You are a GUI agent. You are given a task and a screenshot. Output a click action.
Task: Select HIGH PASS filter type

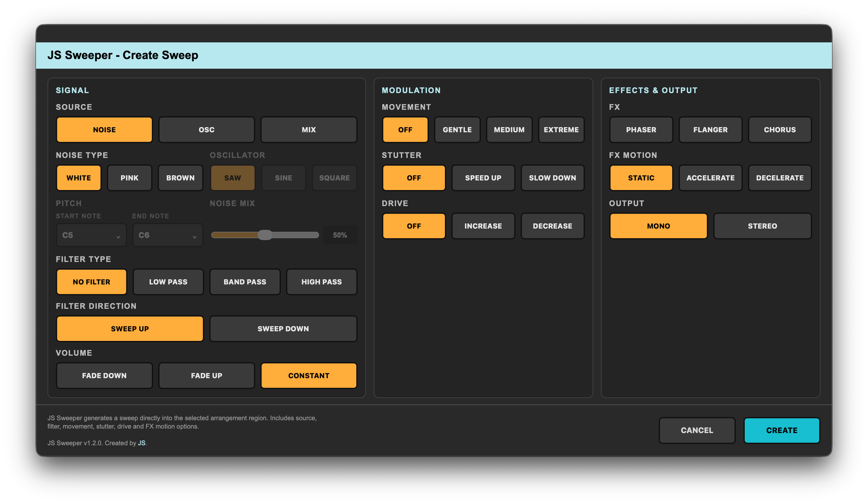322,282
